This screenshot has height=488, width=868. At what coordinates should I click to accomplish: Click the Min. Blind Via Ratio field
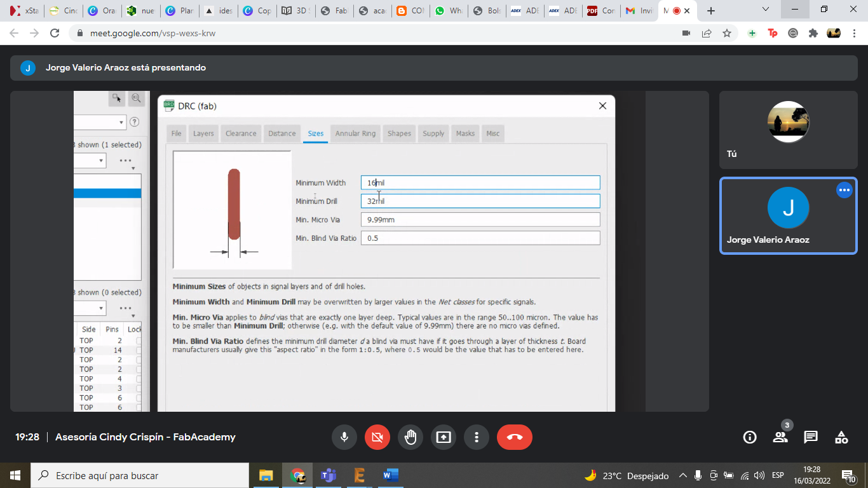480,238
